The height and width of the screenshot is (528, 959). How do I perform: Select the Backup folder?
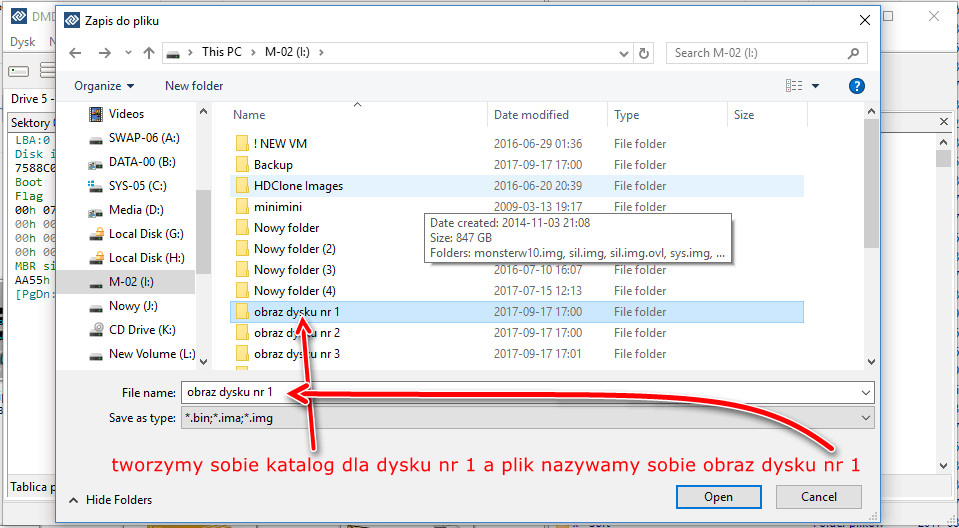(x=273, y=165)
